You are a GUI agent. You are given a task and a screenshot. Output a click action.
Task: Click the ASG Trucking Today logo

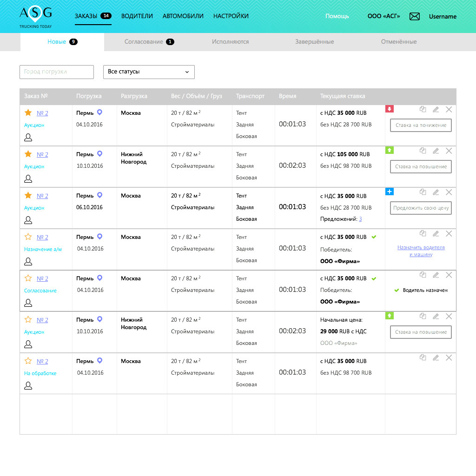[x=35, y=17]
